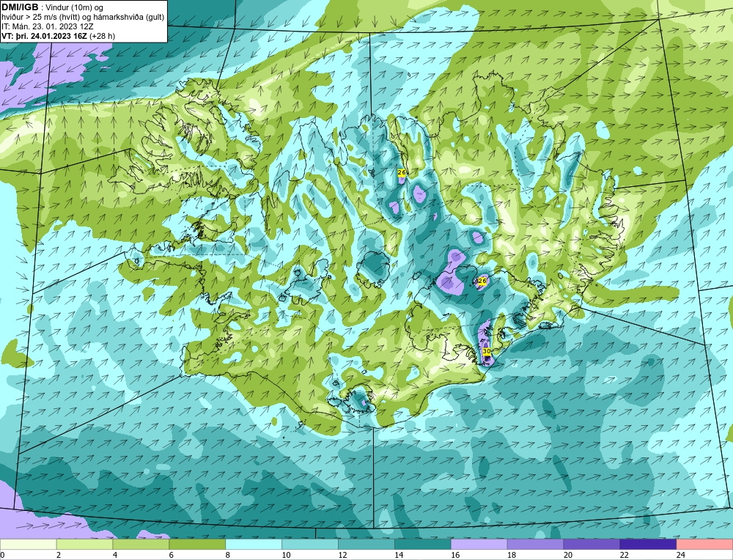Pick the violet 18–20 m/s legend swatch

535,545
